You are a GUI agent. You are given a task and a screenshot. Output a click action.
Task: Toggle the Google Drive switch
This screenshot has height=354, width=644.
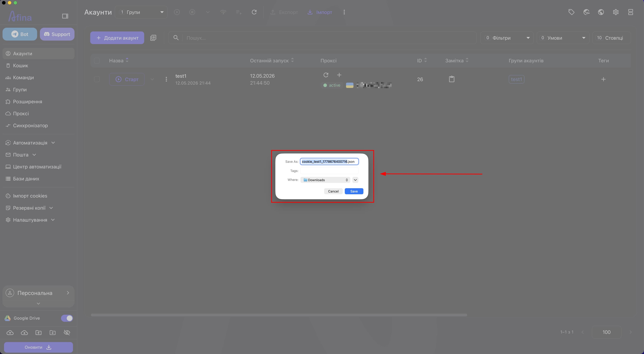pos(67,318)
